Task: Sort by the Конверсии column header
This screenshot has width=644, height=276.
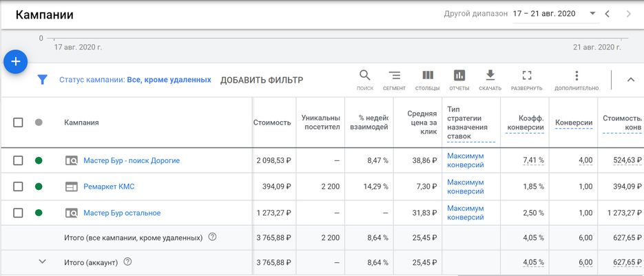Action: (574, 123)
